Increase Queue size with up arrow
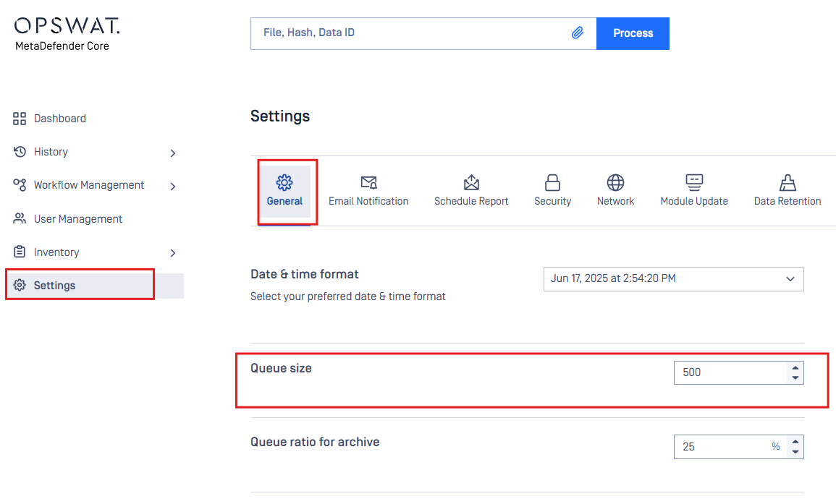 (x=795, y=367)
